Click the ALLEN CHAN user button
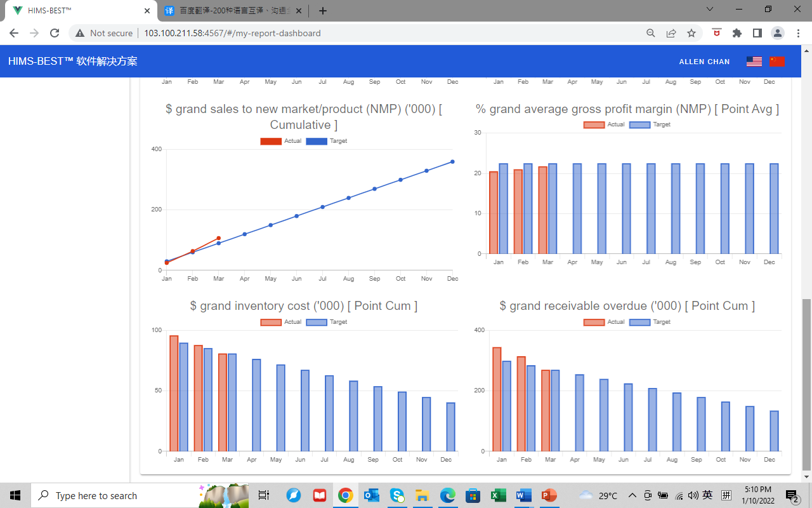This screenshot has height=508, width=812. [704, 62]
